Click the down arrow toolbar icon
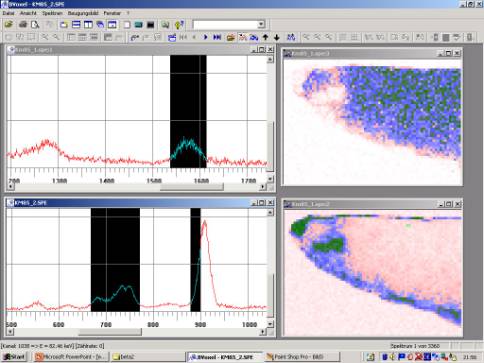This screenshot has height=363, width=484. coord(277,37)
